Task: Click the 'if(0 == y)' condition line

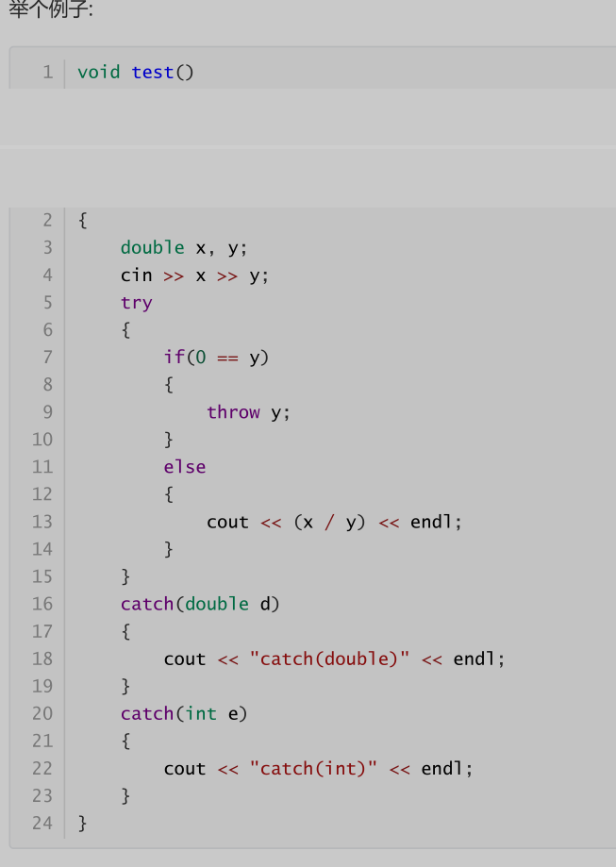Action: 216,358
